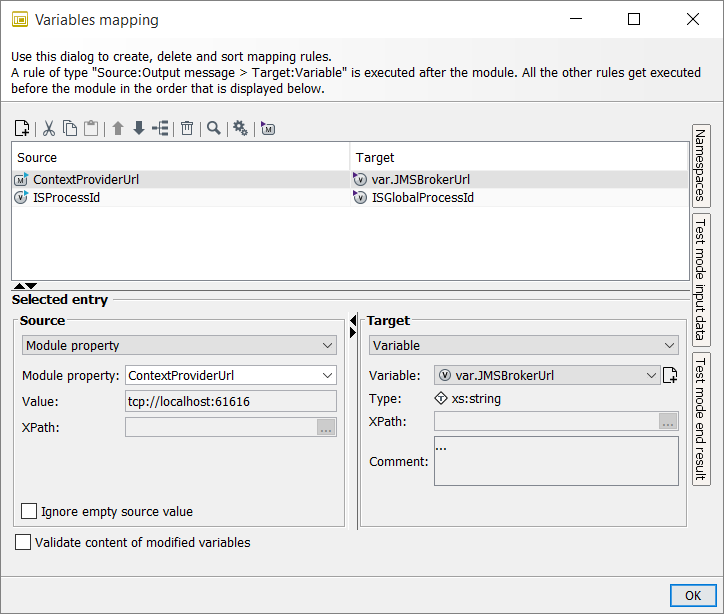
Task: Select the ISProcessId mapping row
Action: [180, 198]
